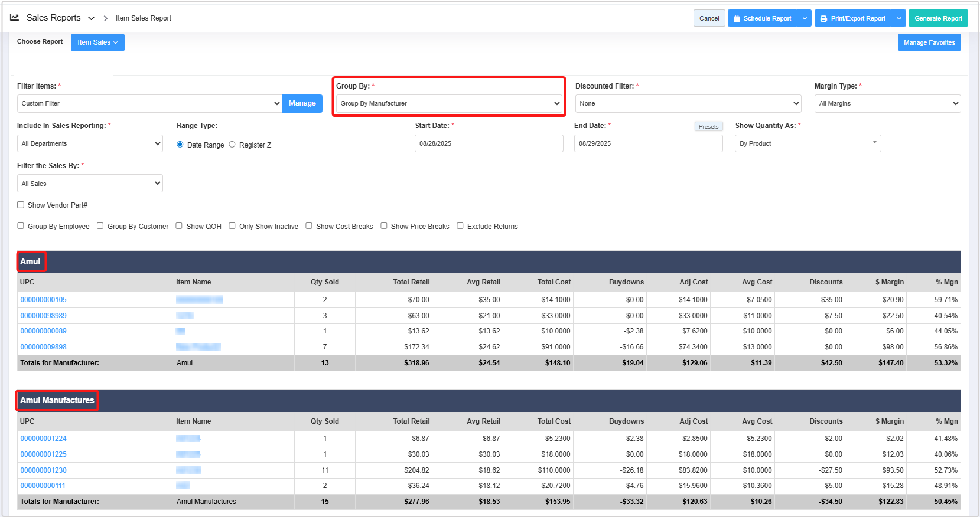Open UPC 000000098989 item link
The image size is (980, 517).
coord(44,316)
